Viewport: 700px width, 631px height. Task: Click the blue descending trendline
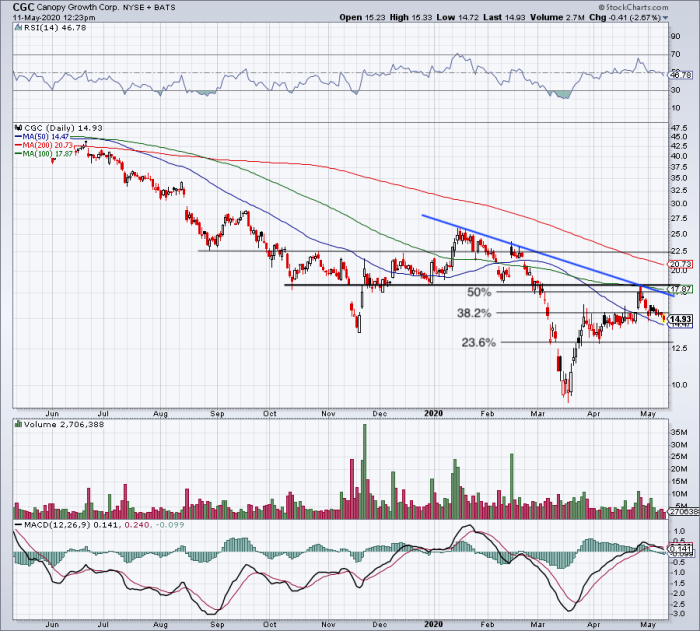pos(548,256)
